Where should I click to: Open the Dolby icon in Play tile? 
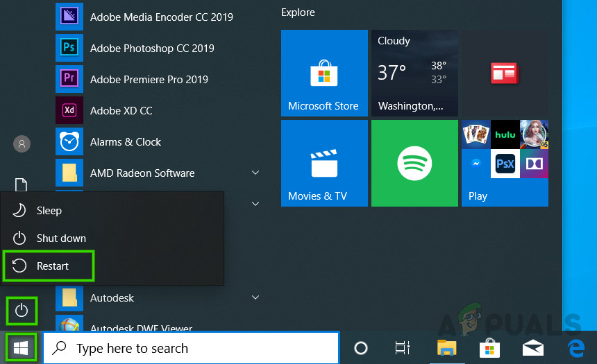tap(535, 164)
